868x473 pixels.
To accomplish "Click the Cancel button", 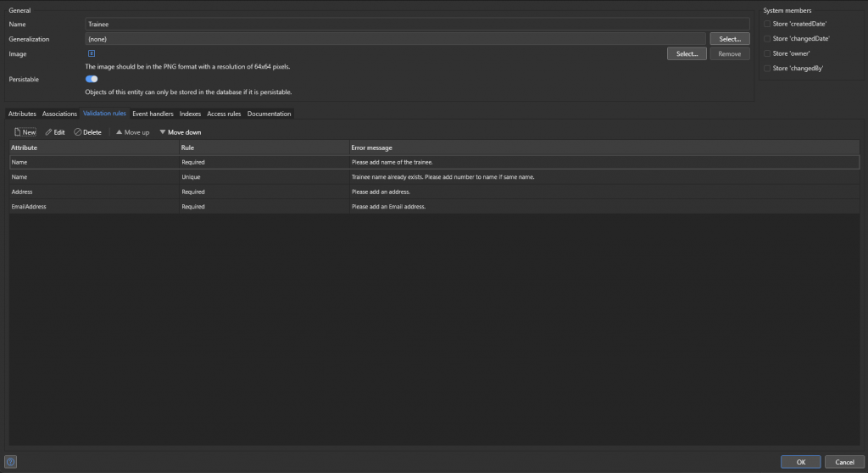I will [x=844, y=462].
